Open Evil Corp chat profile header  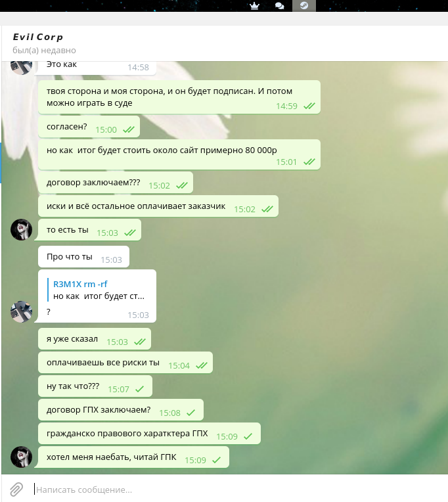coord(37,37)
